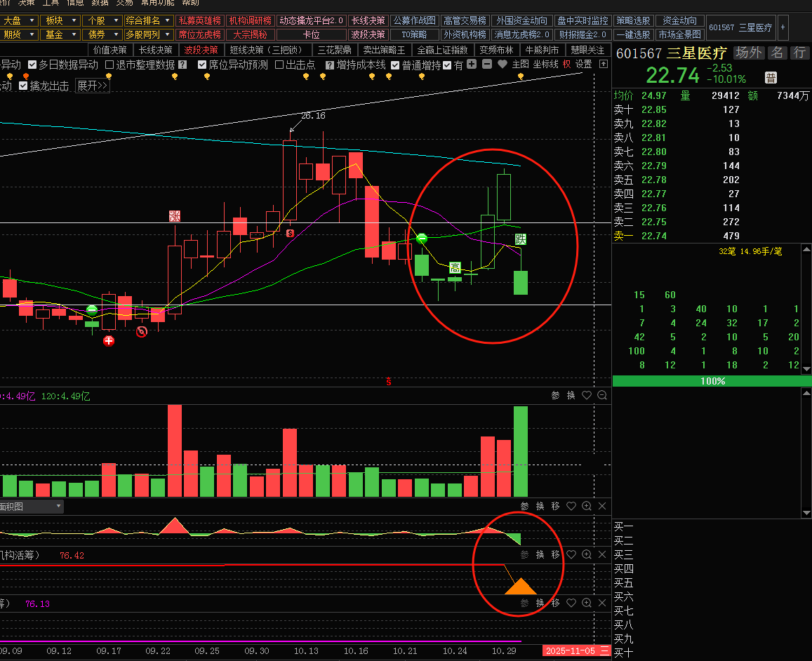Expand options with 展开>> button
The width and height of the screenshot is (812, 661).
coord(92,86)
